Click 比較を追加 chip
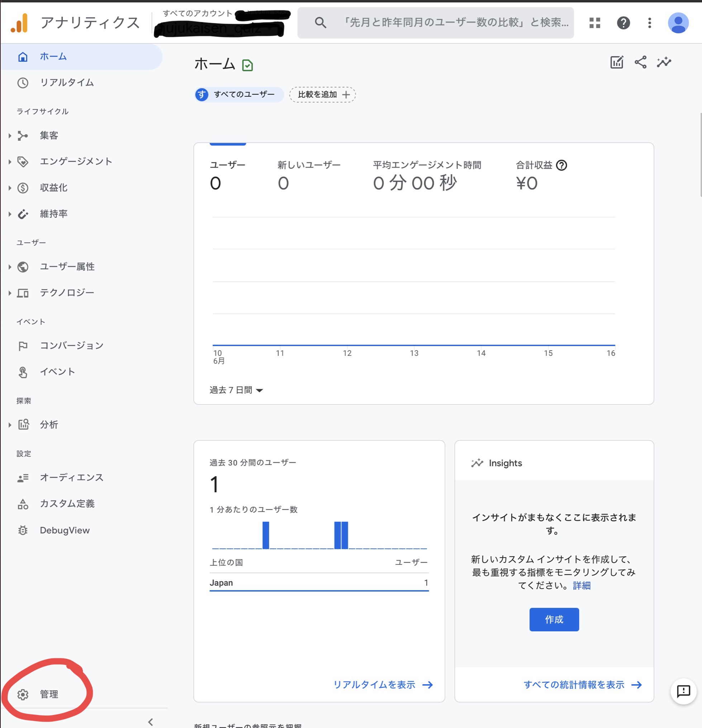Viewport: 702px width, 728px height. tap(323, 95)
